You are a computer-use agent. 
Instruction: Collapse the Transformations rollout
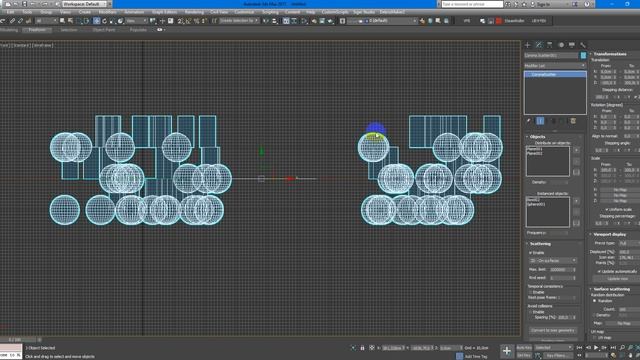click(610, 54)
